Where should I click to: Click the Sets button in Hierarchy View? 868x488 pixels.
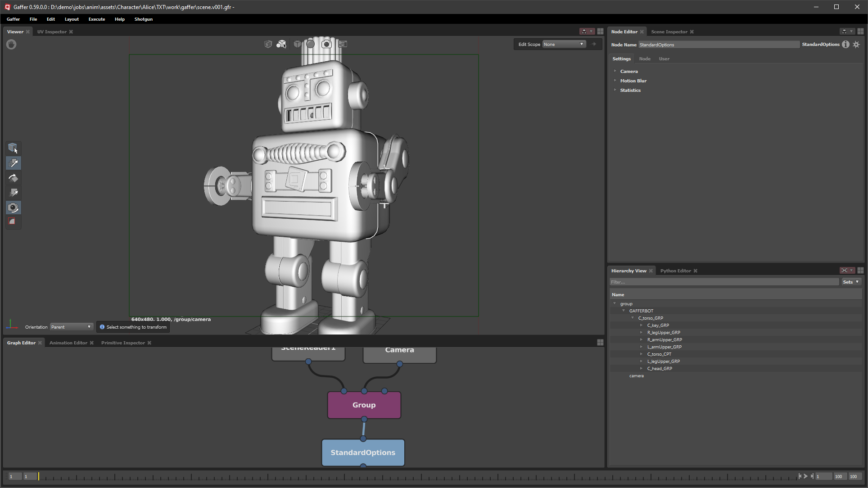coord(850,282)
